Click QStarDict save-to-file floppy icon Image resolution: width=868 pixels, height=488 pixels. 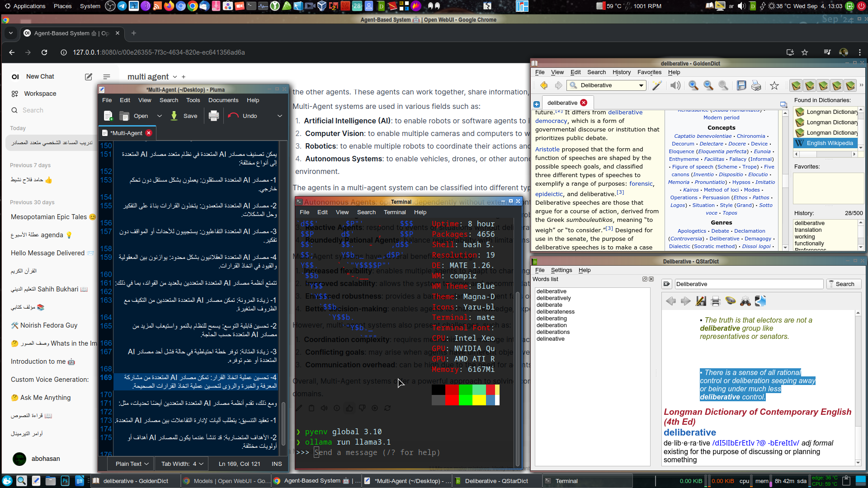[x=701, y=301]
